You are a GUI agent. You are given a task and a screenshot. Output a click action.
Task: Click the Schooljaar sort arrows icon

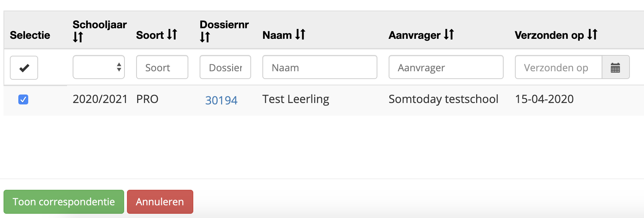point(78,37)
